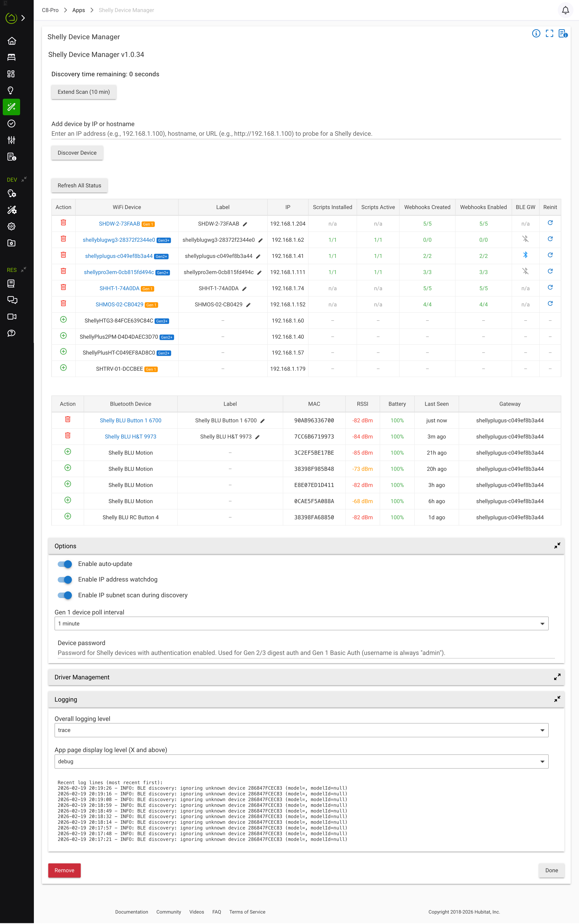
Task: Reinitialize the shellyplugus-c049ef8b3a44 device
Action: (x=550, y=255)
